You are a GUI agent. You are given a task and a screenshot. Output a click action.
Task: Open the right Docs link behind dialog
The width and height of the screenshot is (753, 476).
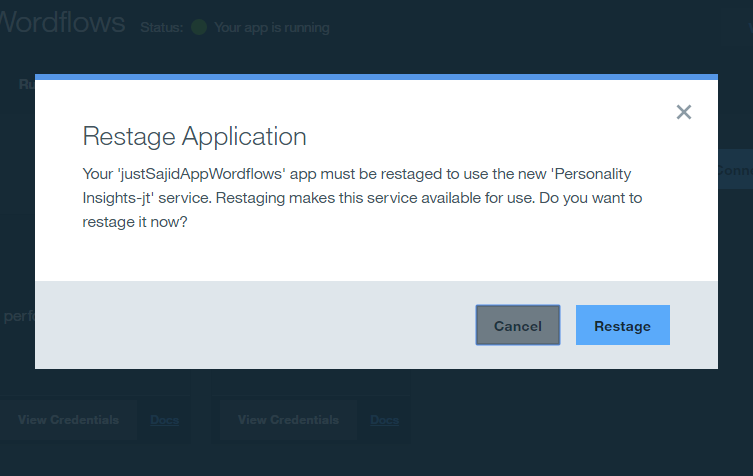(384, 420)
